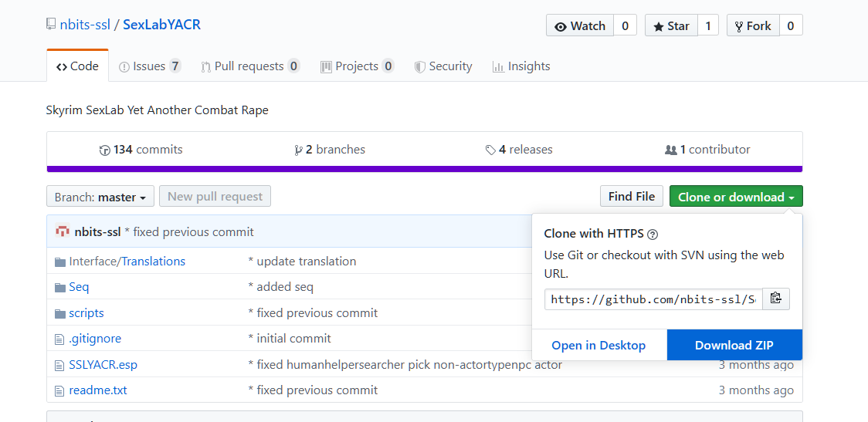Click "3 months ago" in the readme.txt row

pos(756,390)
